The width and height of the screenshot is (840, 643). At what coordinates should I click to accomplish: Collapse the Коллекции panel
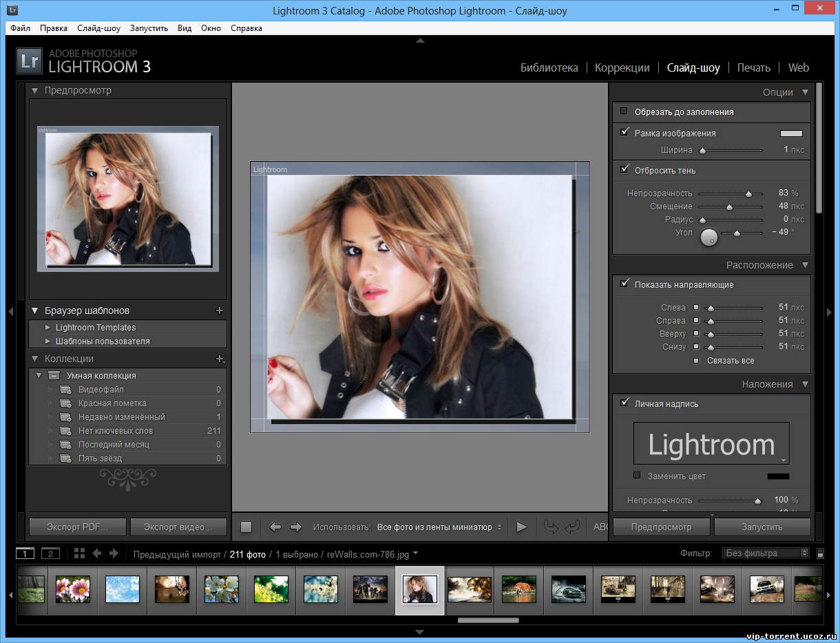point(34,359)
